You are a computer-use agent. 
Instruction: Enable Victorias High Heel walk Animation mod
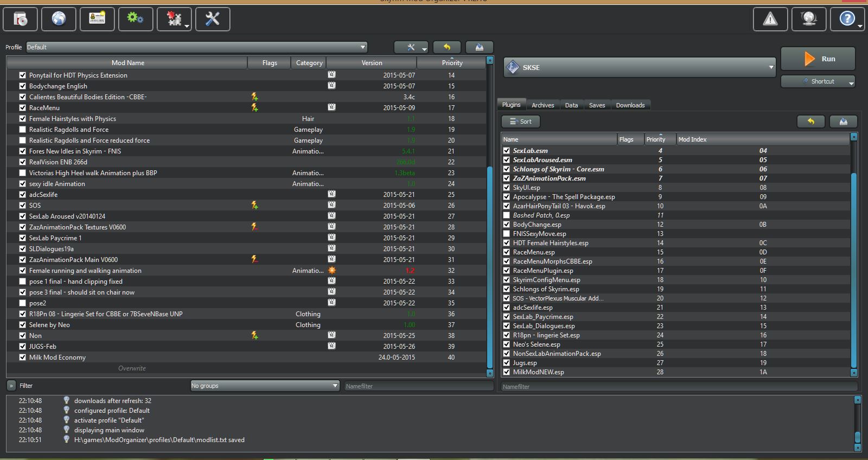tap(22, 173)
